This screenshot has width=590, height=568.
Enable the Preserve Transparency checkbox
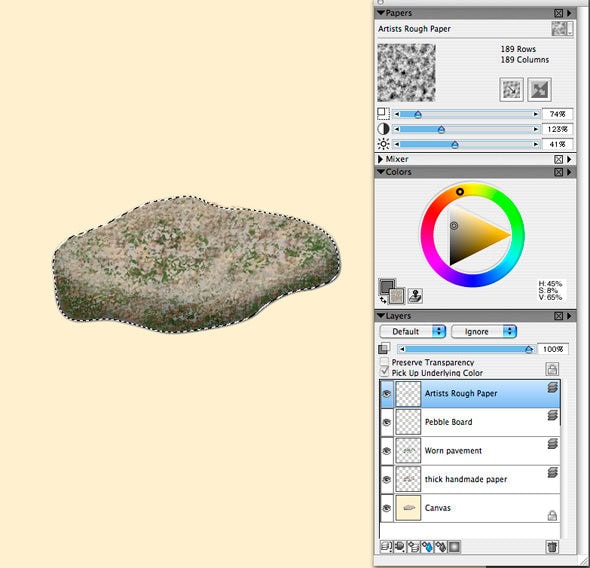coord(384,362)
